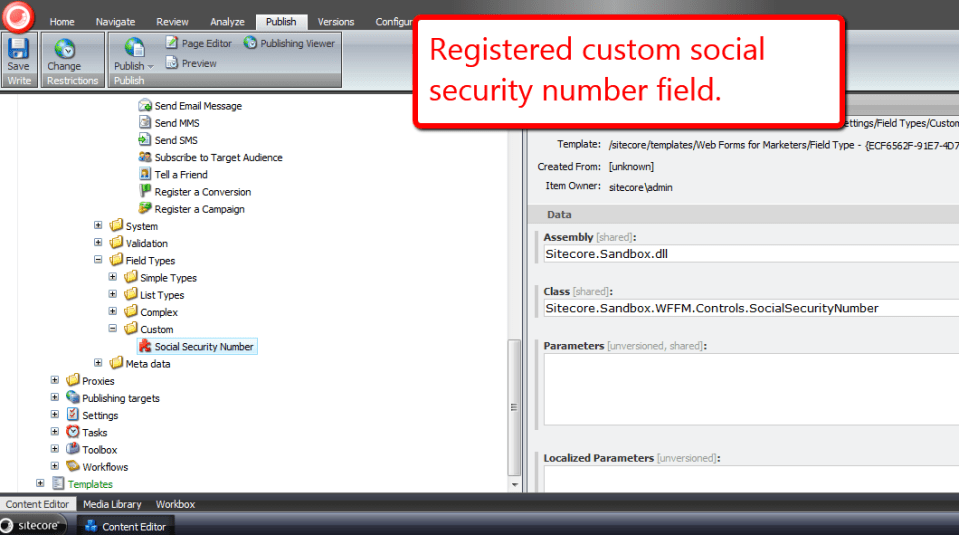Switch to the Versions ribbon tab
The width and height of the screenshot is (959, 535).
(335, 21)
